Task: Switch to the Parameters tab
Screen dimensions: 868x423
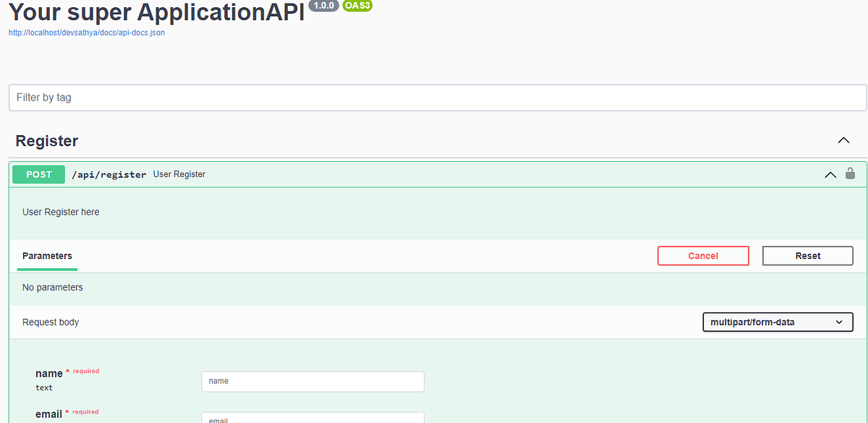Action: [47, 255]
